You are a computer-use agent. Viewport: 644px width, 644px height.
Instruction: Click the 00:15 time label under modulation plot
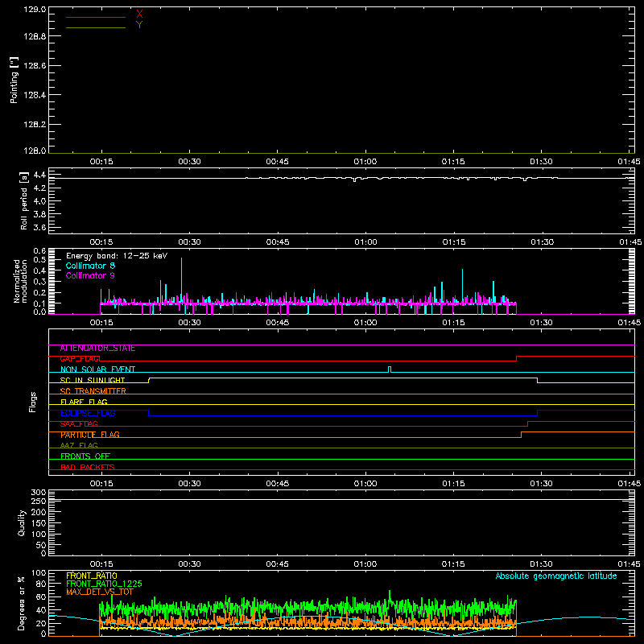[x=101, y=323]
